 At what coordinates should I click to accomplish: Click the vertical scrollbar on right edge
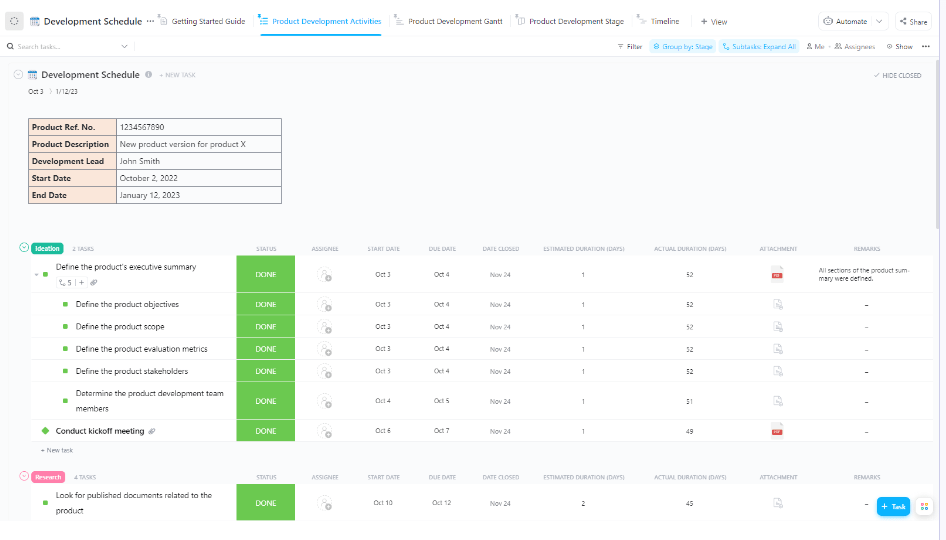(x=938, y=144)
